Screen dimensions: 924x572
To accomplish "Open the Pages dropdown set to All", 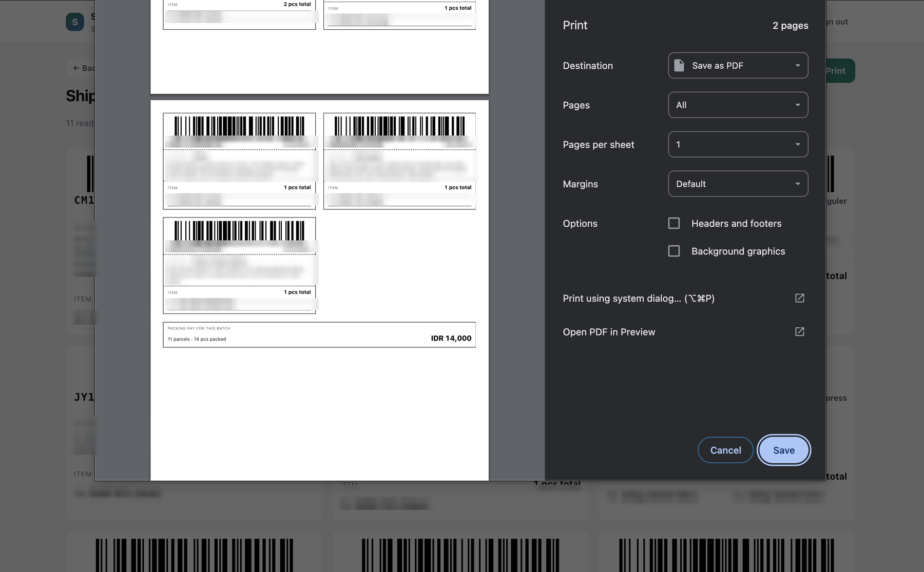I will click(738, 105).
